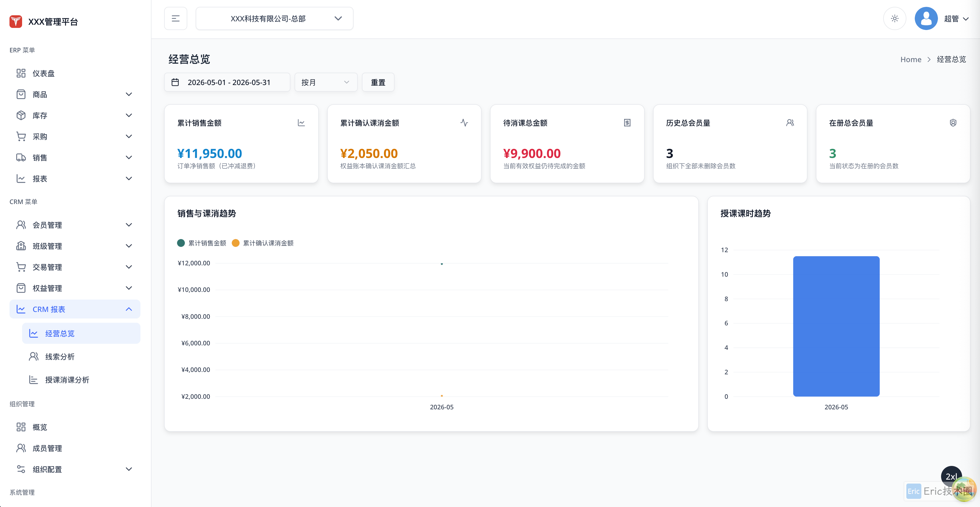This screenshot has height=507, width=980.
Task: Expand the 库存 menu chevron
Action: coord(129,115)
